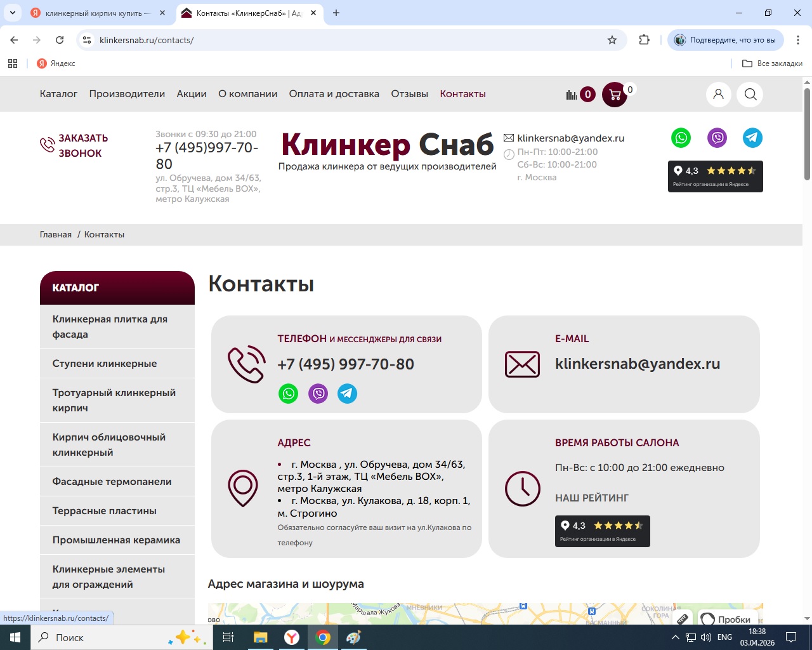Open the 'Отзывы' menu item
The width and height of the screenshot is (812, 650).
click(410, 94)
